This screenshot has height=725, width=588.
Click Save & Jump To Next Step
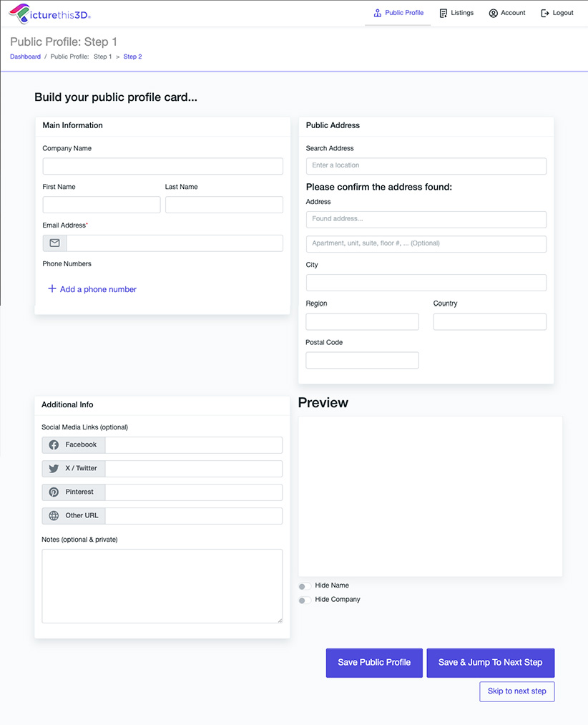[x=490, y=663]
